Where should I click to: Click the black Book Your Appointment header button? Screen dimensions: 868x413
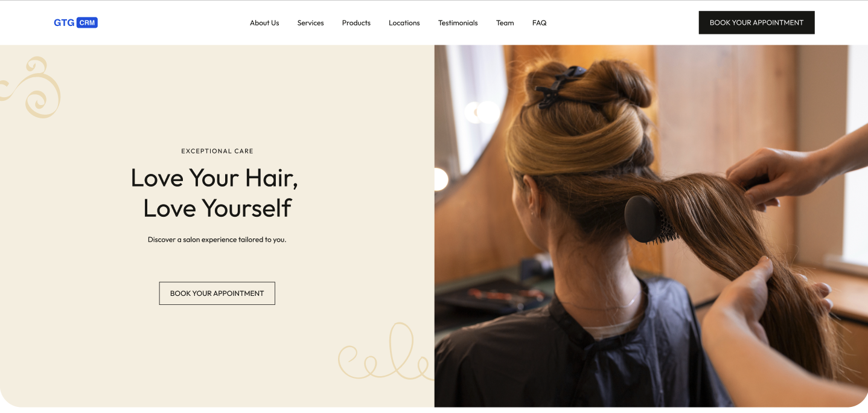(x=756, y=22)
